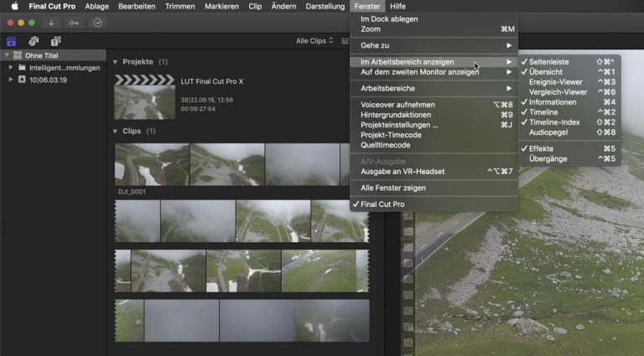Expand the 10|06.03.19 event
644x356 pixels.
pyautogui.click(x=11, y=80)
